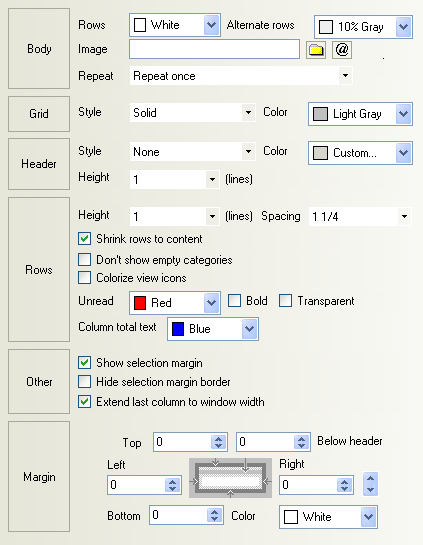Screen dimensions: 423x545
Task: Increase the Top margin value
Action: [x=218, y=439]
